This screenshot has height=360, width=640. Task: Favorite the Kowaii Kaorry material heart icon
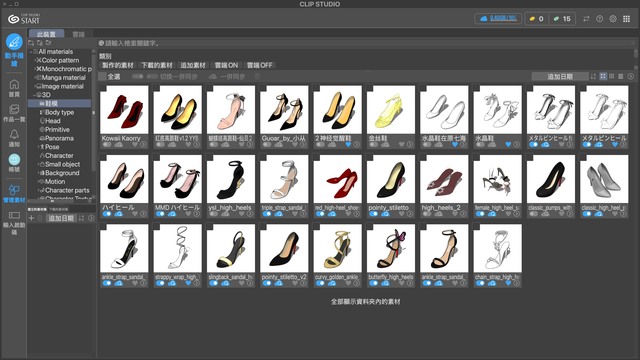(x=135, y=144)
